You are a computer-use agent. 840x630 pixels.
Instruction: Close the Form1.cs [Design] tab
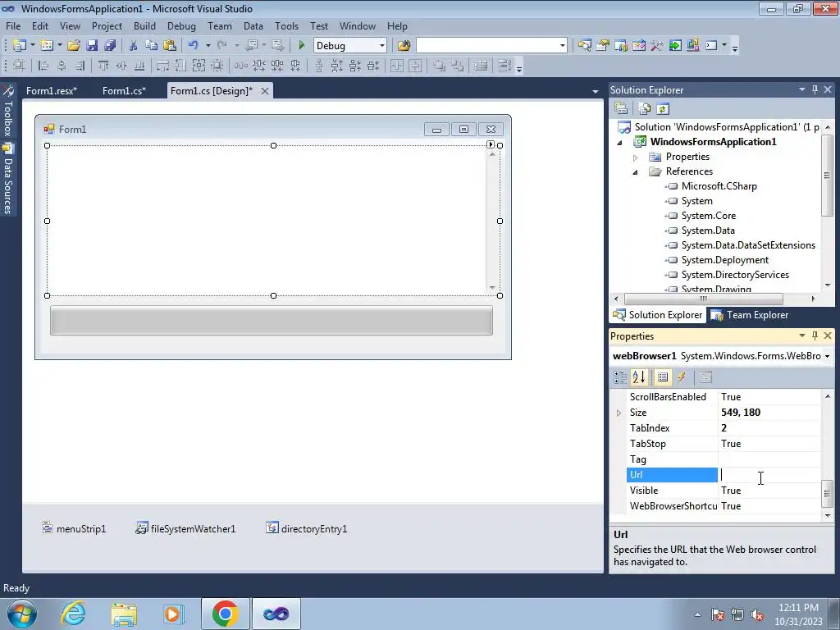click(x=265, y=91)
